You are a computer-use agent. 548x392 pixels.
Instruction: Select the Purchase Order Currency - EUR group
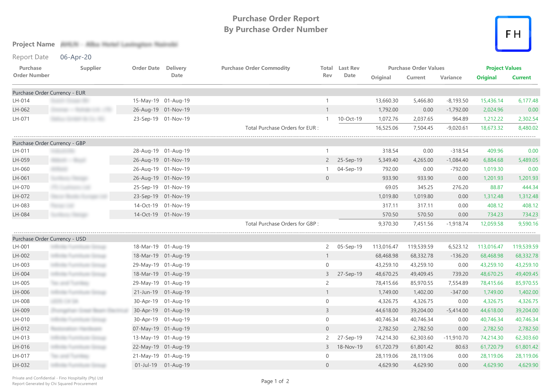click(x=49, y=93)
